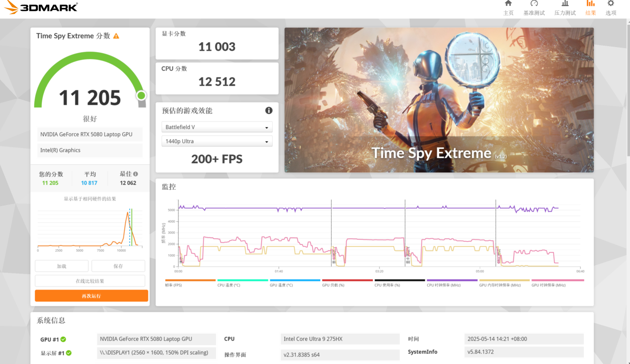
Task: Click the orange 再次运行 run again button
Action: [91, 296]
